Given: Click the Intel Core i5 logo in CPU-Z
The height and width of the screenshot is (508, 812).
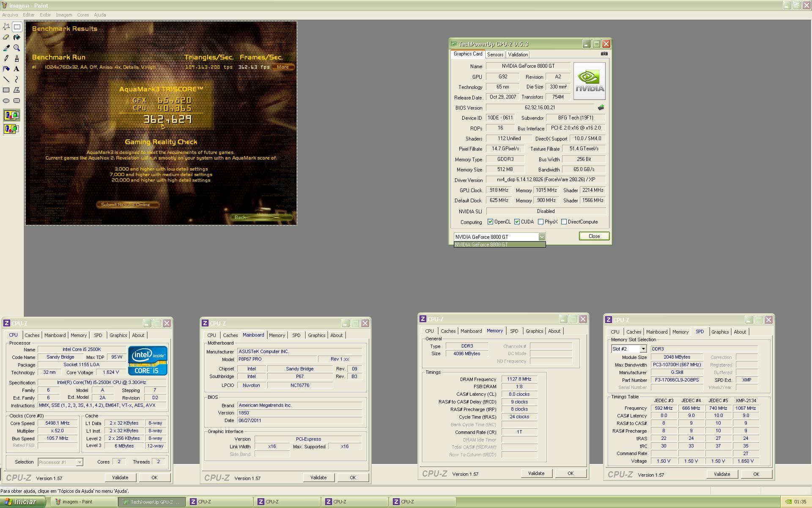Looking at the screenshot, I should [148, 361].
